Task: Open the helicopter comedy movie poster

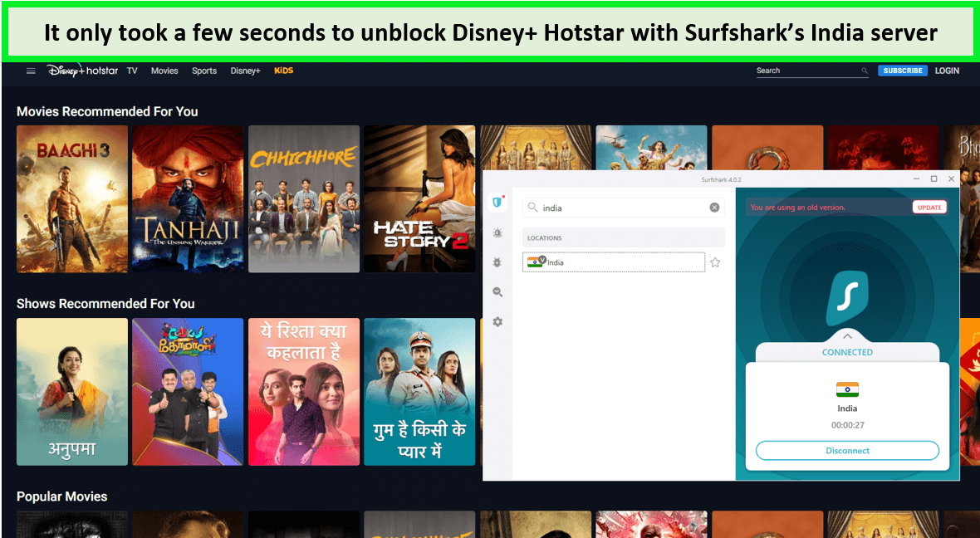Action: (651, 148)
